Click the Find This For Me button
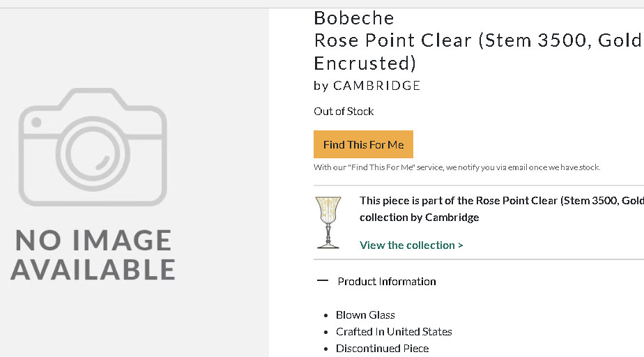This screenshot has height=357, width=644. (363, 144)
